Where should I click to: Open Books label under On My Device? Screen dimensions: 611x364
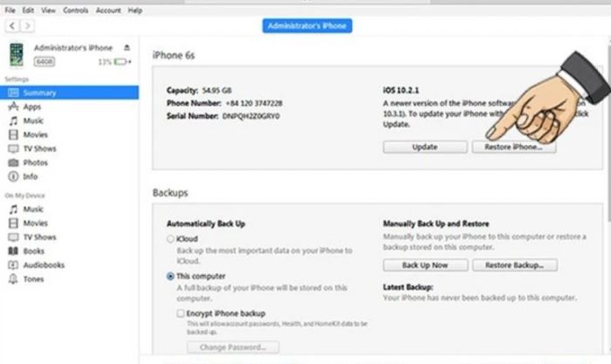click(33, 251)
